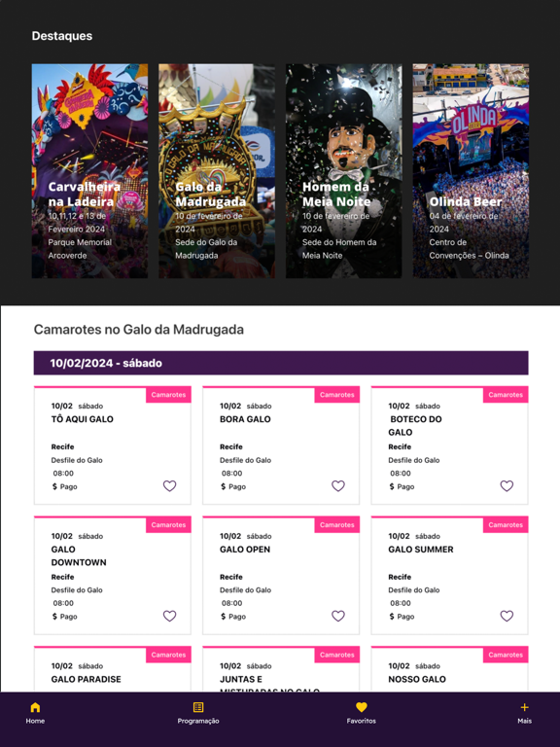Open Home from the bottom bar

click(x=35, y=713)
